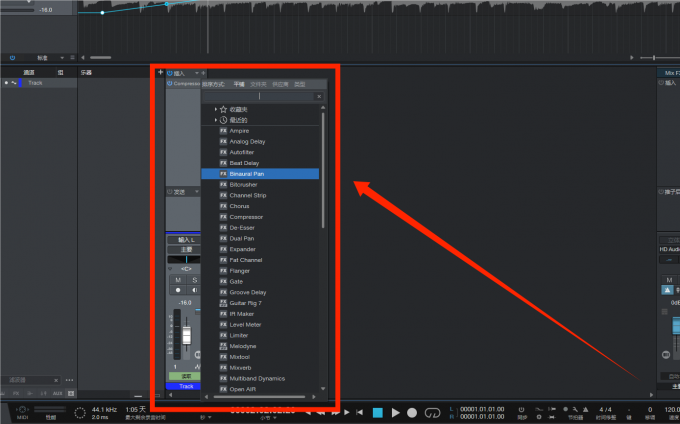The width and height of the screenshot is (680, 424).
Task: Return to zero in transport
Action: (x=360, y=412)
